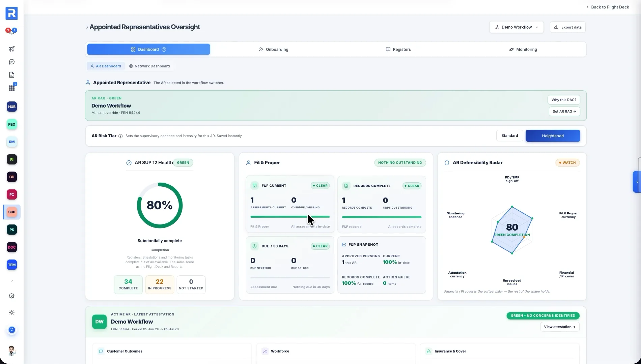Screen dimensions: 641x364
Task: Open the Registers tab
Action: (398, 50)
